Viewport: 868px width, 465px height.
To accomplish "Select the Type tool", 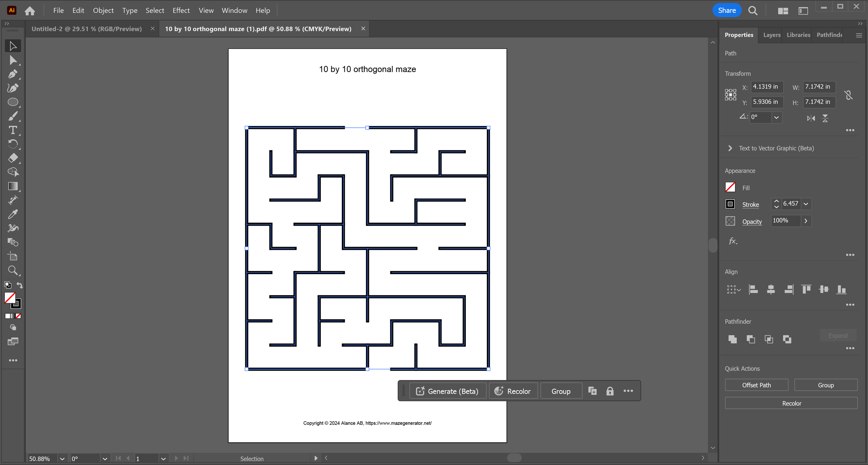I will pos(13,130).
